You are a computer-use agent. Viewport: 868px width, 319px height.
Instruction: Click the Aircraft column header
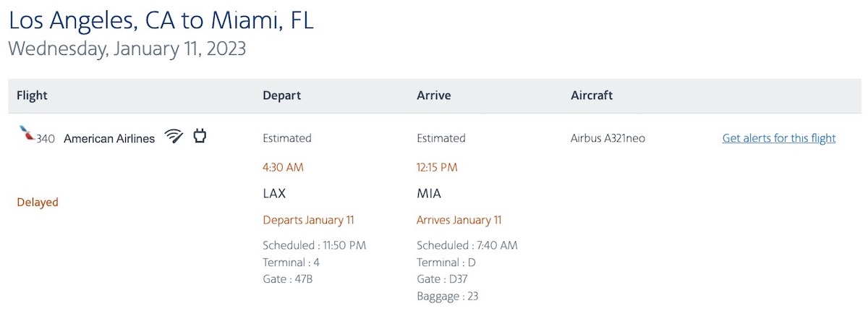tap(592, 95)
